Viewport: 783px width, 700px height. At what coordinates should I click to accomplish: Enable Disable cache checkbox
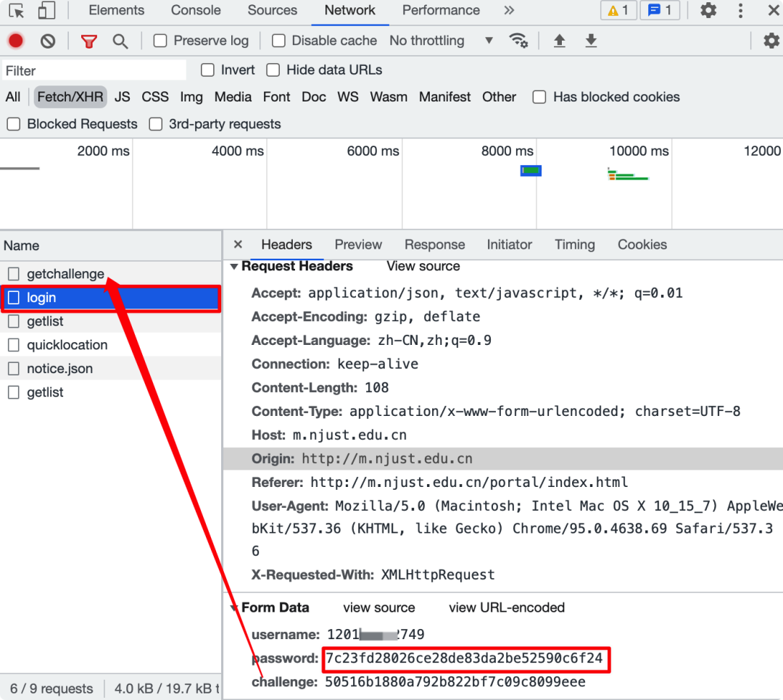[278, 41]
